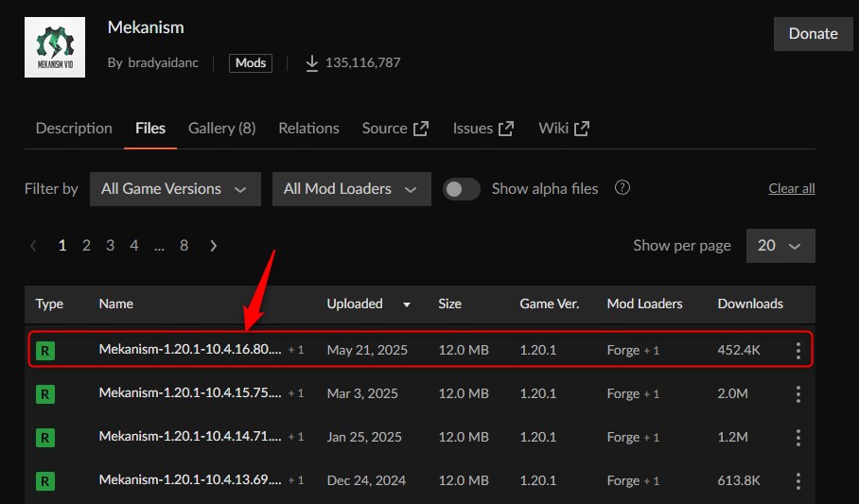Click the 135,116,787 total downloads text

pyautogui.click(x=362, y=63)
